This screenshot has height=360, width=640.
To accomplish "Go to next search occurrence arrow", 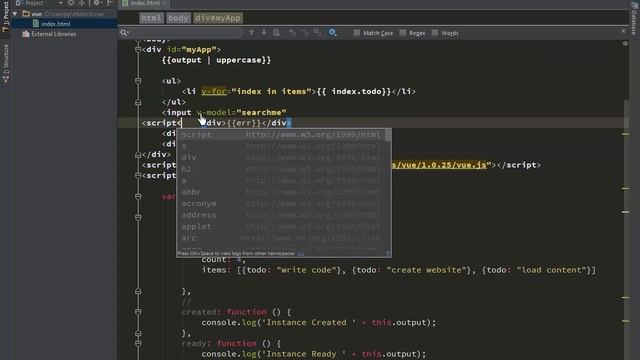I will click(x=264, y=33).
